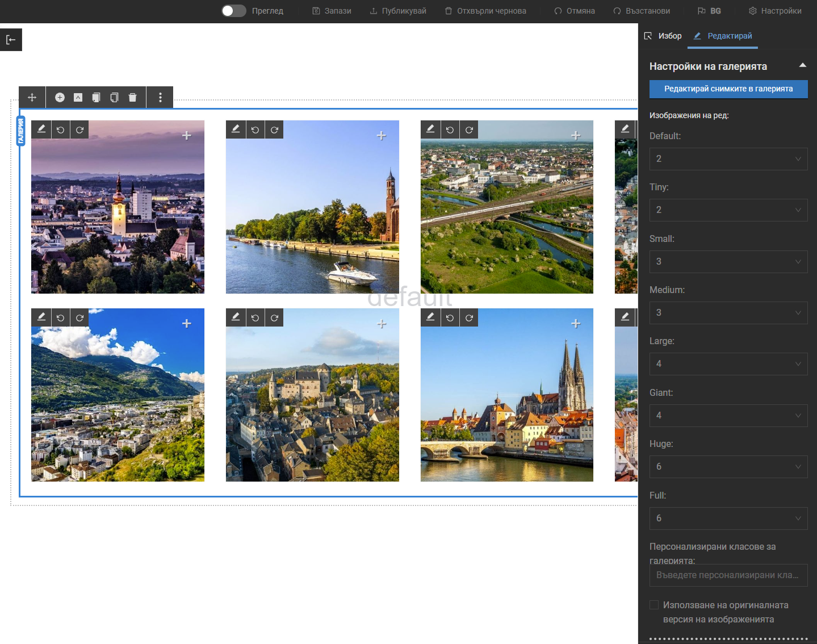Click the move handle on the gallery toolbar
The image size is (817, 644).
tap(32, 98)
